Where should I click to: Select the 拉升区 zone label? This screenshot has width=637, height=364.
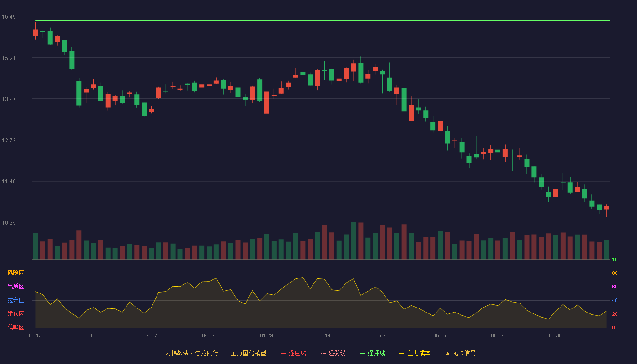coord(15,300)
